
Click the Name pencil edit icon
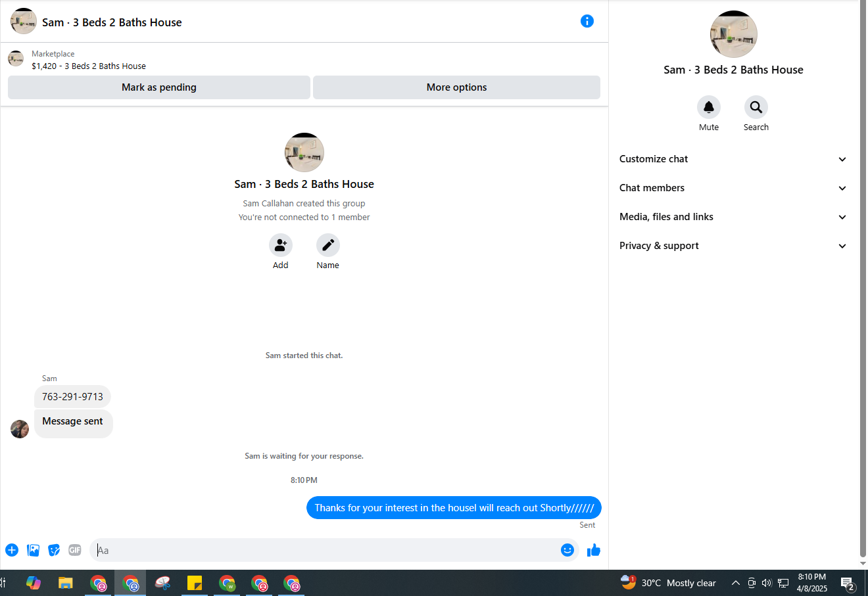328,245
